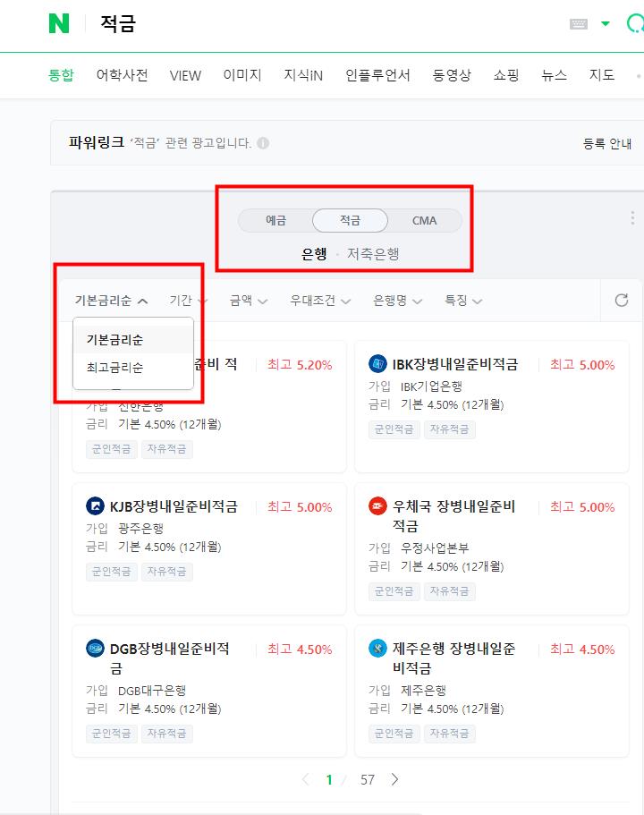The image size is (644, 815).
Task: Click the 군인적금 tag on KJB card
Action: click(111, 572)
